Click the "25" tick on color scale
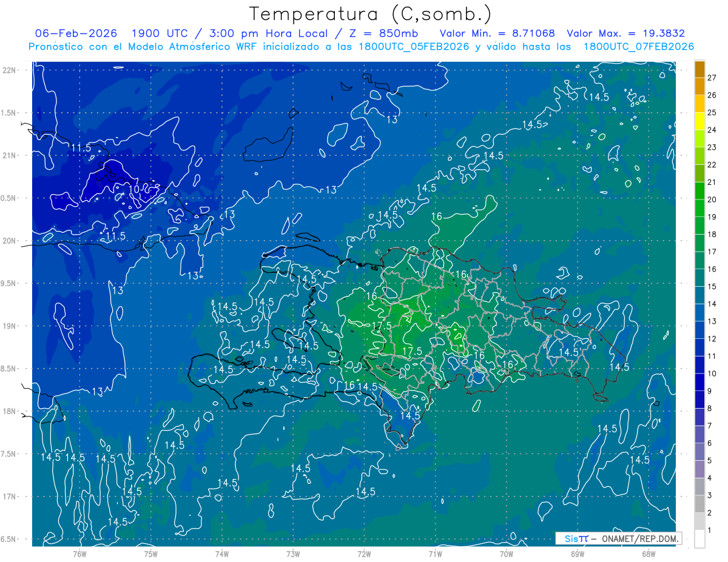 pyautogui.click(x=712, y=112)
